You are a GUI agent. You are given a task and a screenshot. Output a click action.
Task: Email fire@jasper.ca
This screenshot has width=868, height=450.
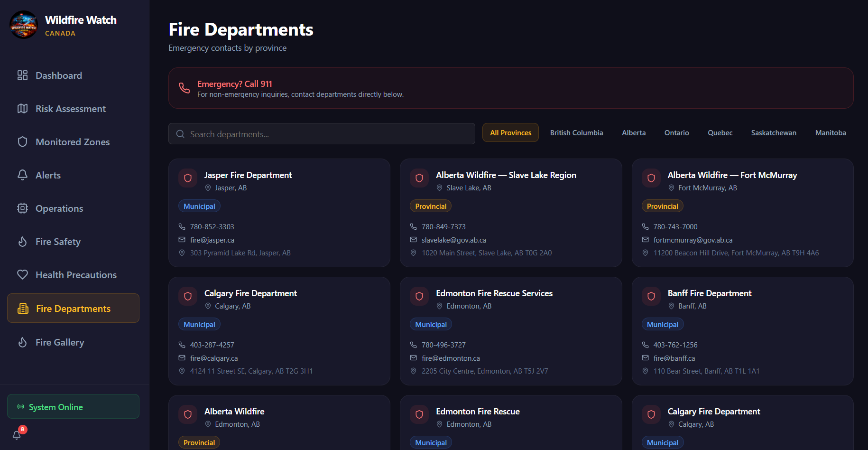point(212,240)
